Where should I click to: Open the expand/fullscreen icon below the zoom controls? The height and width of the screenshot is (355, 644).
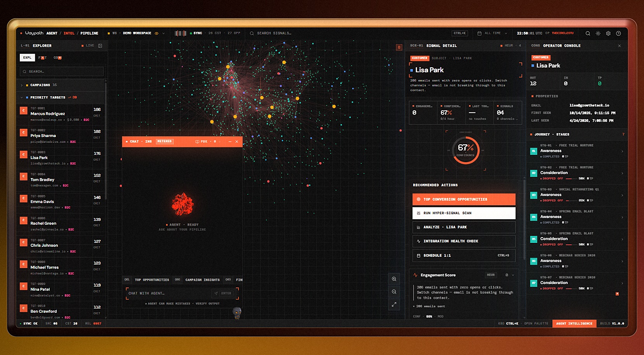coord(394,304)
